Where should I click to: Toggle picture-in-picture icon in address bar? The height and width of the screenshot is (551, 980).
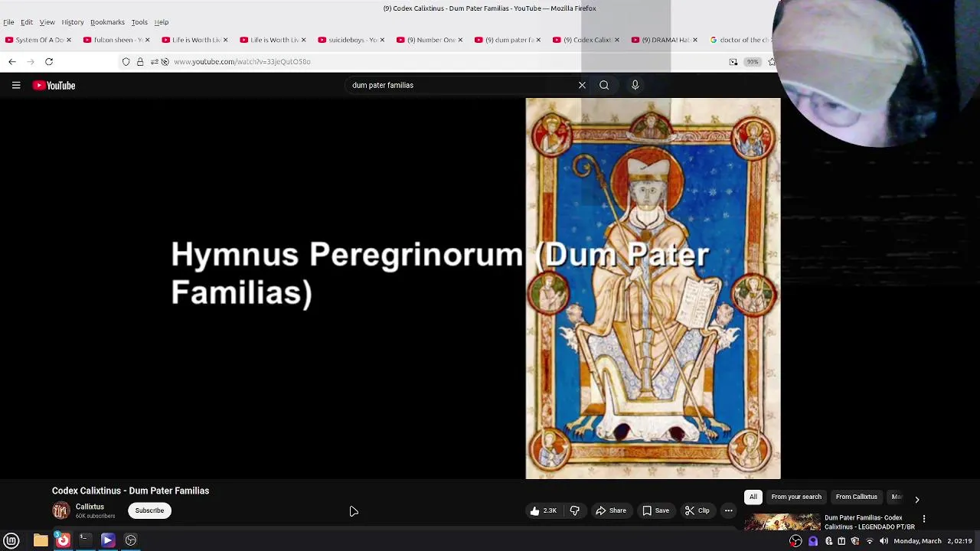point(733,61)
